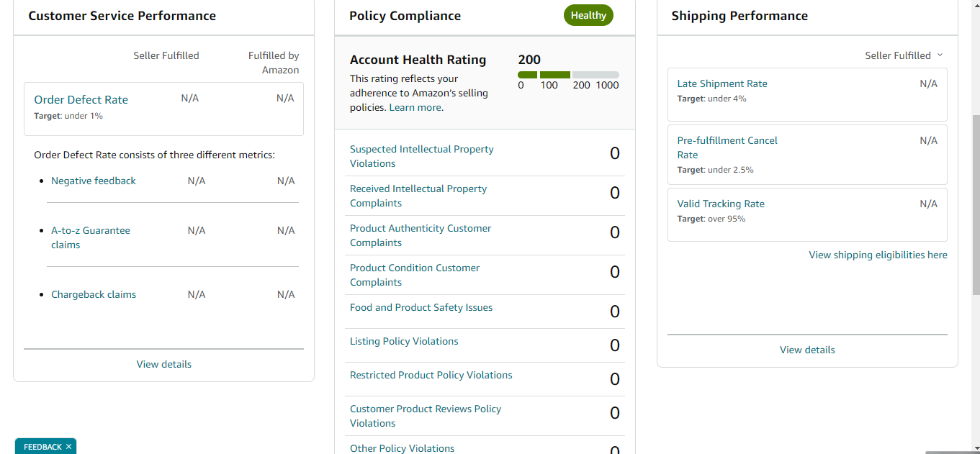Open Product Authenticity Customer Complaints
Screen dimensions: 980x454
point(421,235)
